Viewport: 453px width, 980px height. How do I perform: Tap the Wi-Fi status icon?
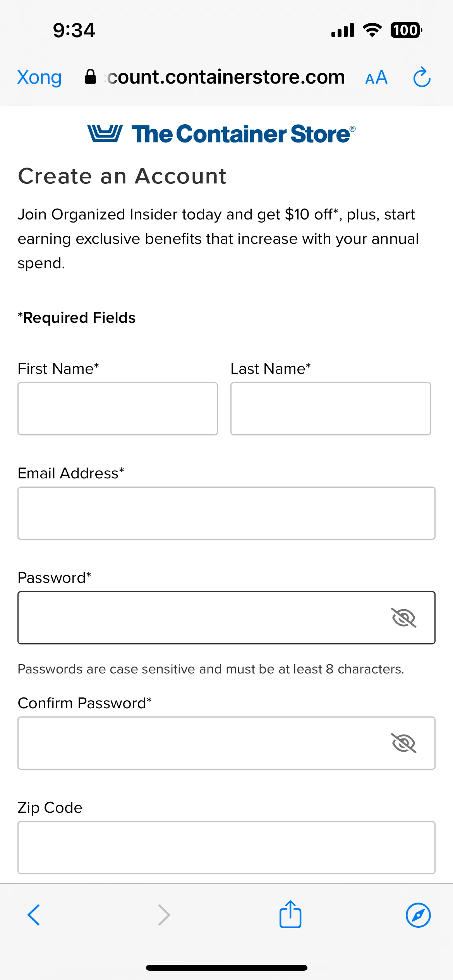372,30
